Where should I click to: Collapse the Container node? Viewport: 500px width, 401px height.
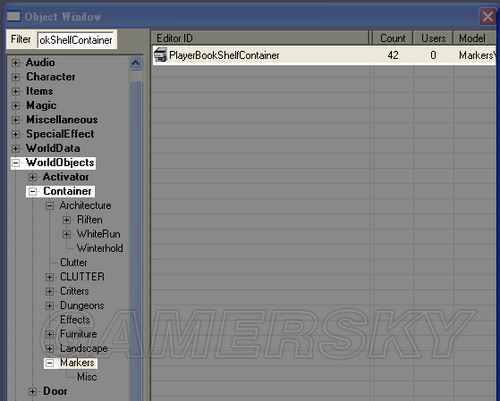click(x=33, y=192)
